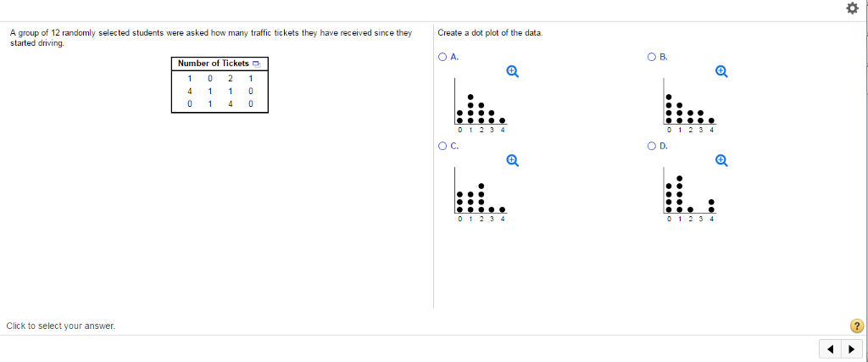The height and width of the screenshot is (362, 868).
Task: Open the settings gear icon
Action: coord(853,8)
